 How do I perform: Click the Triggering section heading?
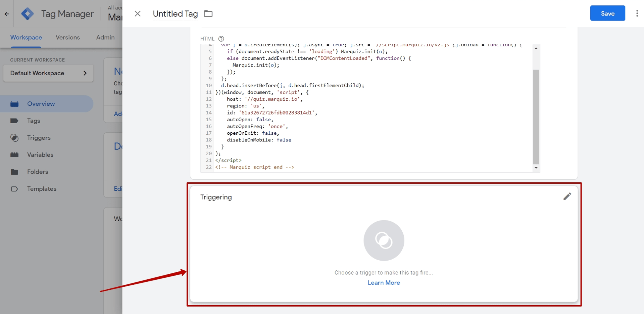pyautogui.click(x=216, y=197)
